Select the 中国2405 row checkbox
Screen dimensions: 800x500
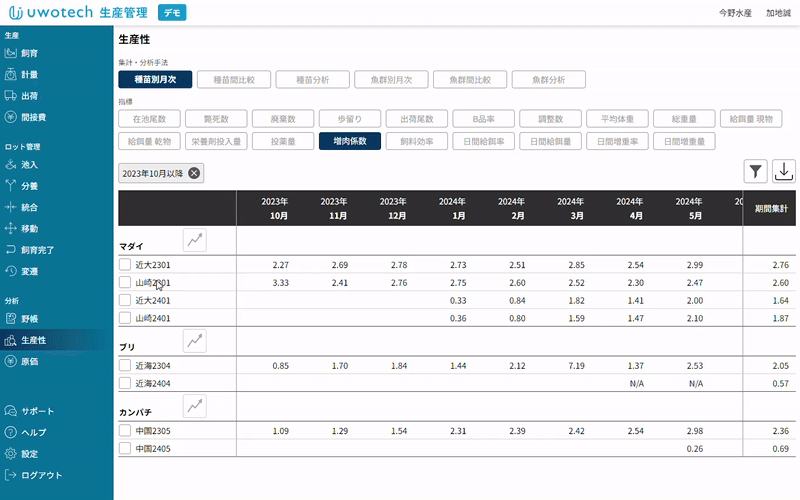[125, 449]
